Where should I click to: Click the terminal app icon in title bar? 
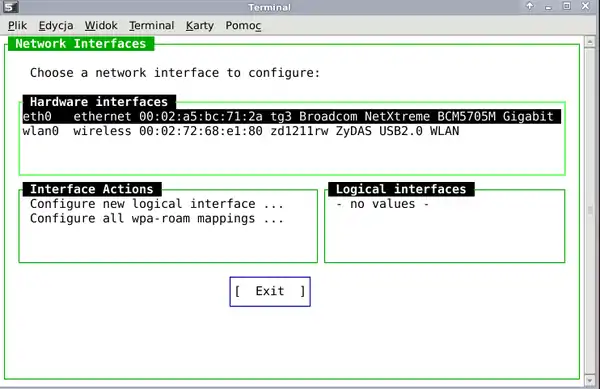click(x=10, y=7)
